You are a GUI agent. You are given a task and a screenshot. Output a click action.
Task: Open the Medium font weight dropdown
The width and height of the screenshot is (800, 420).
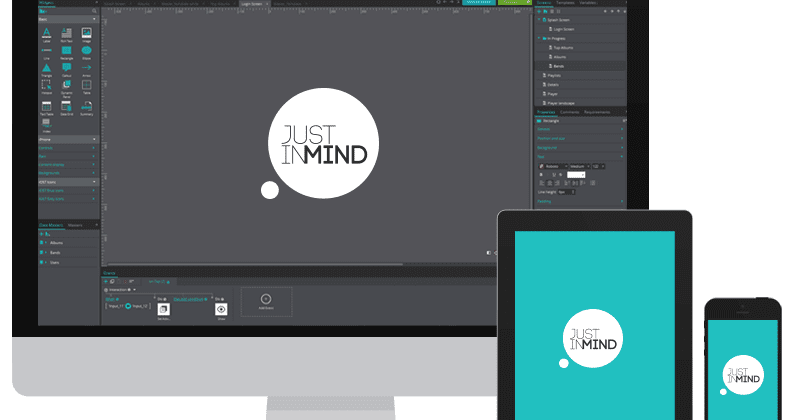pos(580,166)
